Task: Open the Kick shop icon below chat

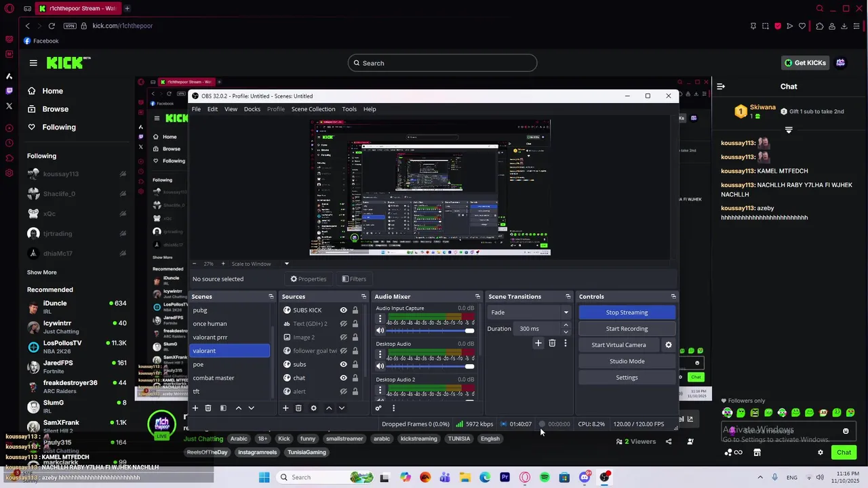Action: point(757,452)
